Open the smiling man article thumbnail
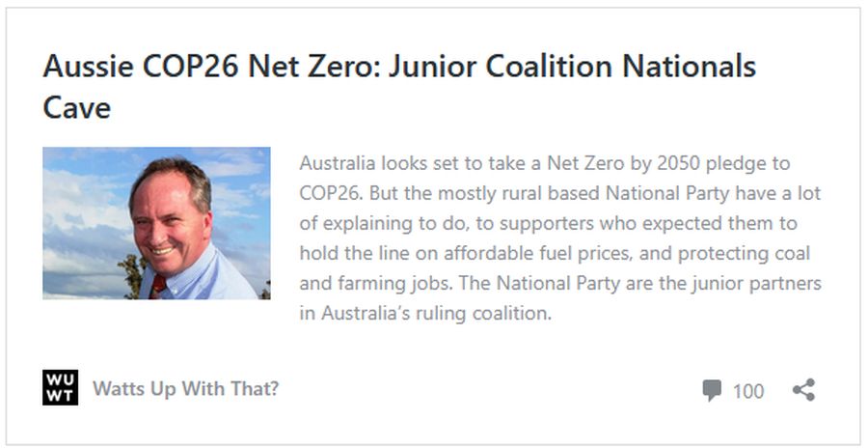The width and height of the screenshot is (868, 448). pos(156,223)
